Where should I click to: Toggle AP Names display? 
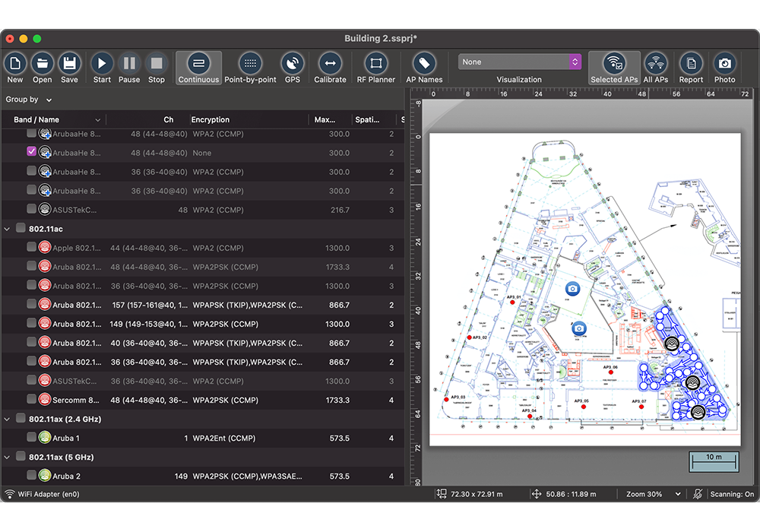tap(424, 68)
